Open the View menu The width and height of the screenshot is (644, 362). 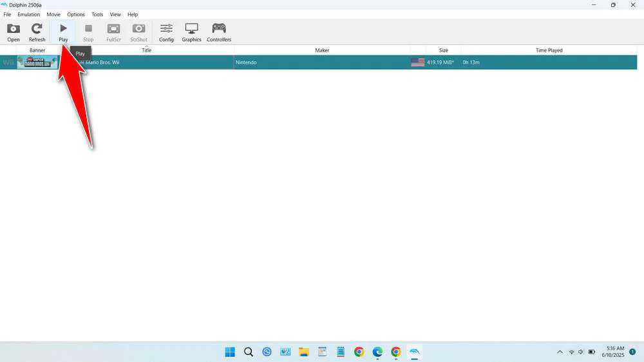click(x=115, y=14)
